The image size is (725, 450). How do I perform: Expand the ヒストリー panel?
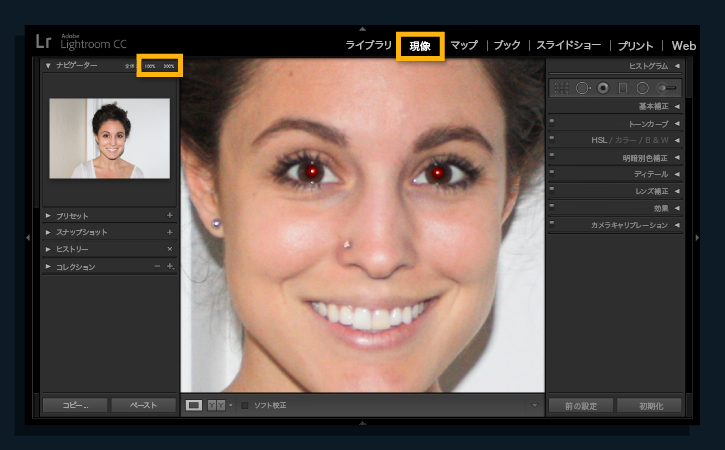(48, 249)
